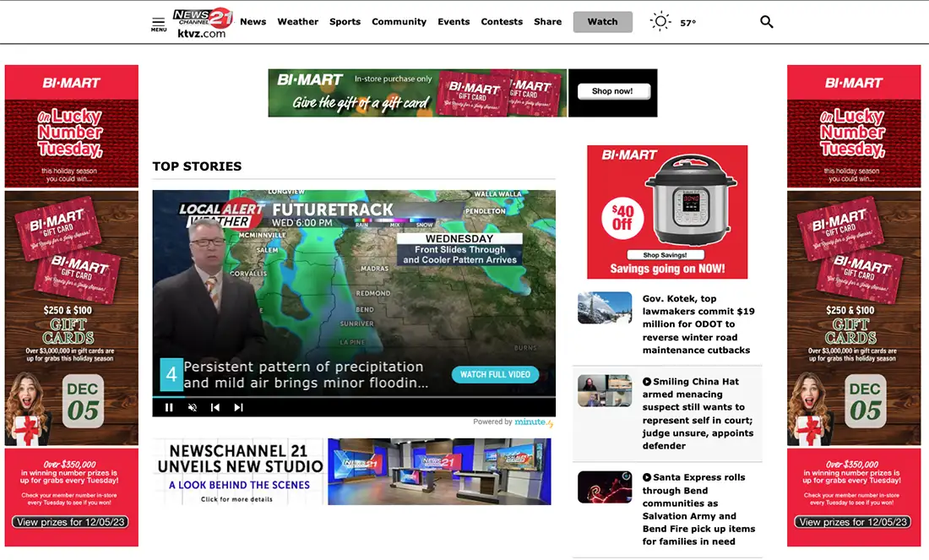Skip to the previous video
This screenshot has height=560, width=929.
click(x=215, y=407)
